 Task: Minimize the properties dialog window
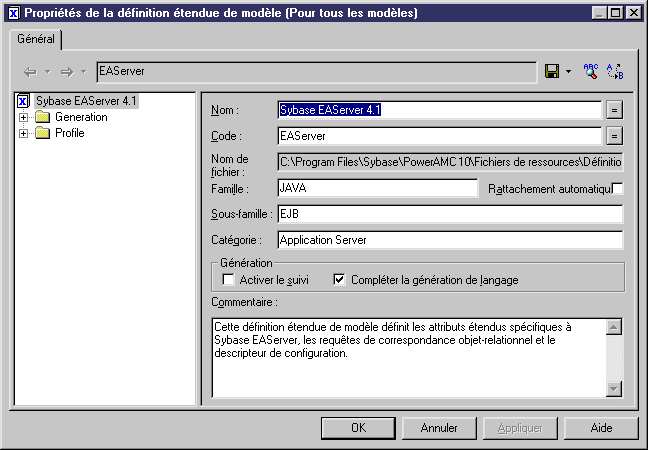tap(599, 13)
